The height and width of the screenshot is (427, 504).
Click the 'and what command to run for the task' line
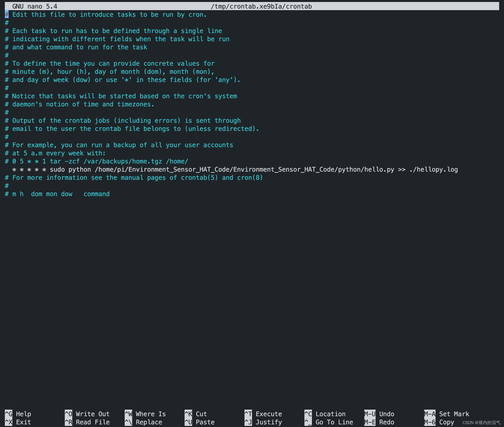76,47
